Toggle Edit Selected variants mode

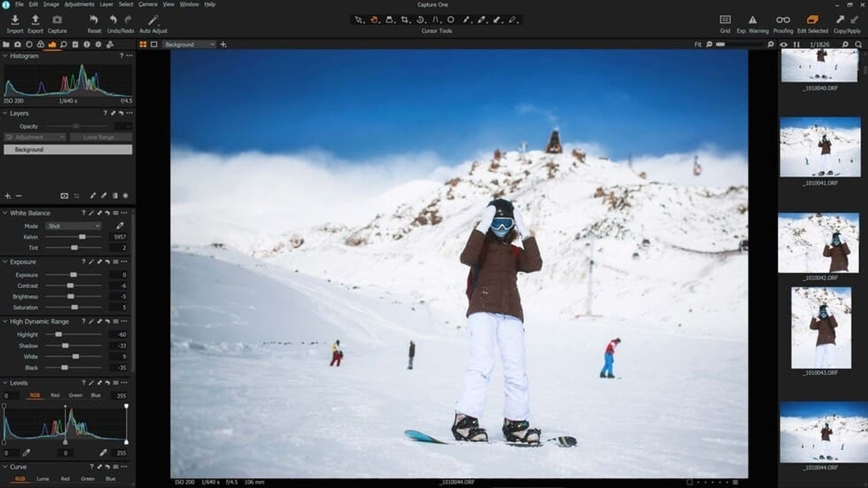coord(812,20)
